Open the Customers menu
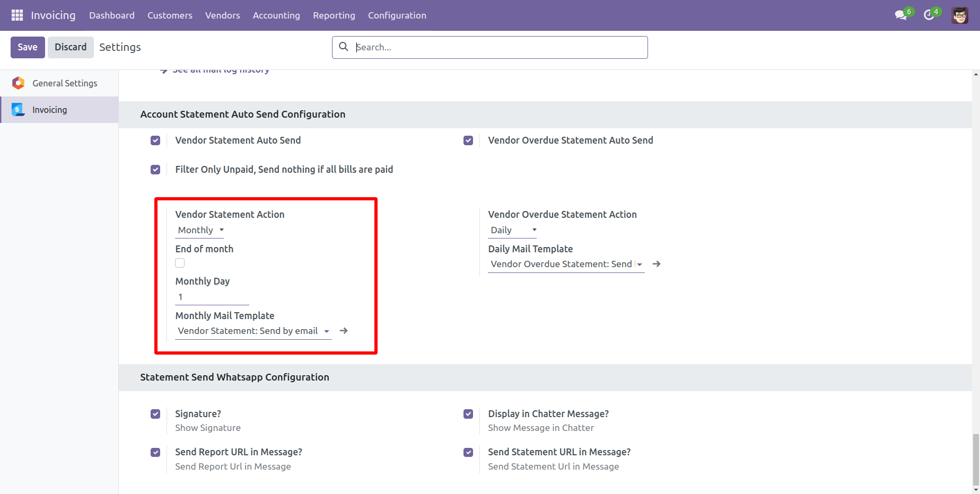The image size is (980, 494). coord(170,15)
